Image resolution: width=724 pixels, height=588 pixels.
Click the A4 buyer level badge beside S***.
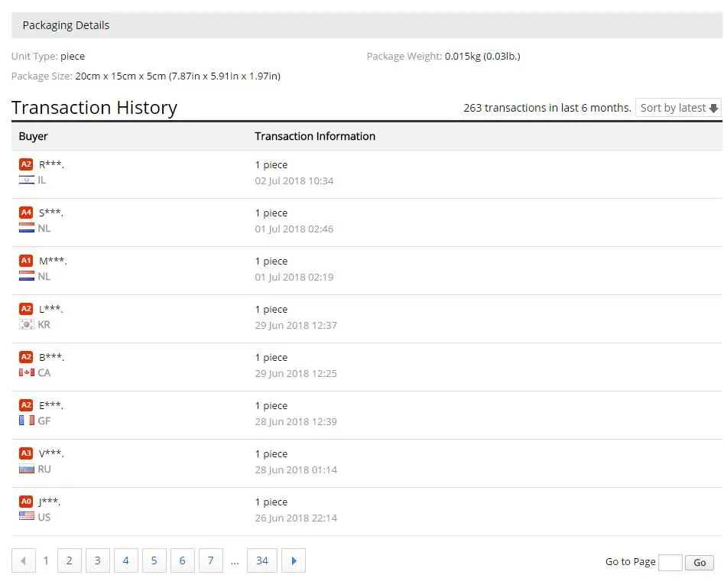tap(26, 213)
